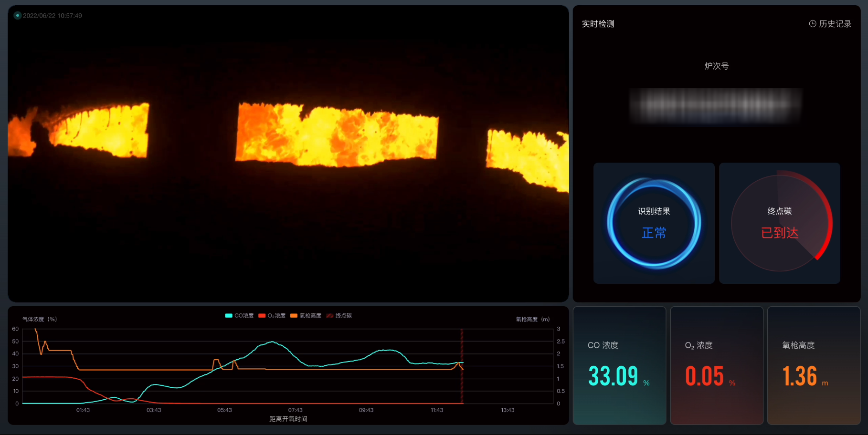The image size is (868, 435).
Task: Click the red O₂浓度 legend swatch
Action: point(262,316)
